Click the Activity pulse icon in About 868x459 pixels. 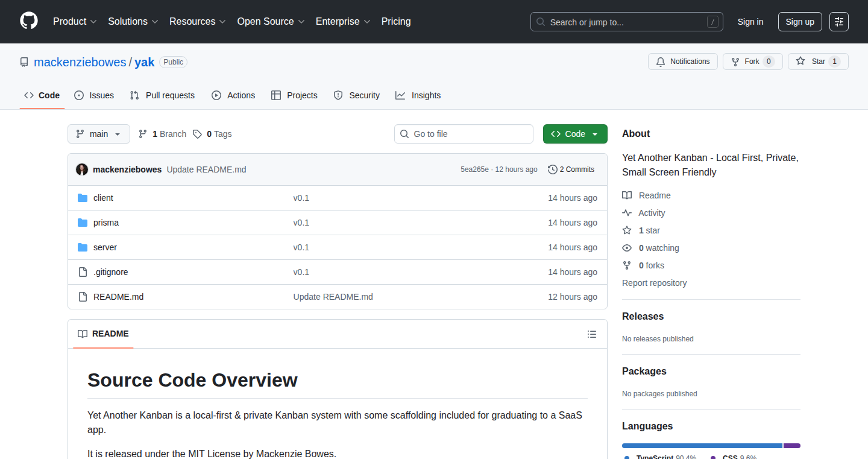tap(627, 213)
